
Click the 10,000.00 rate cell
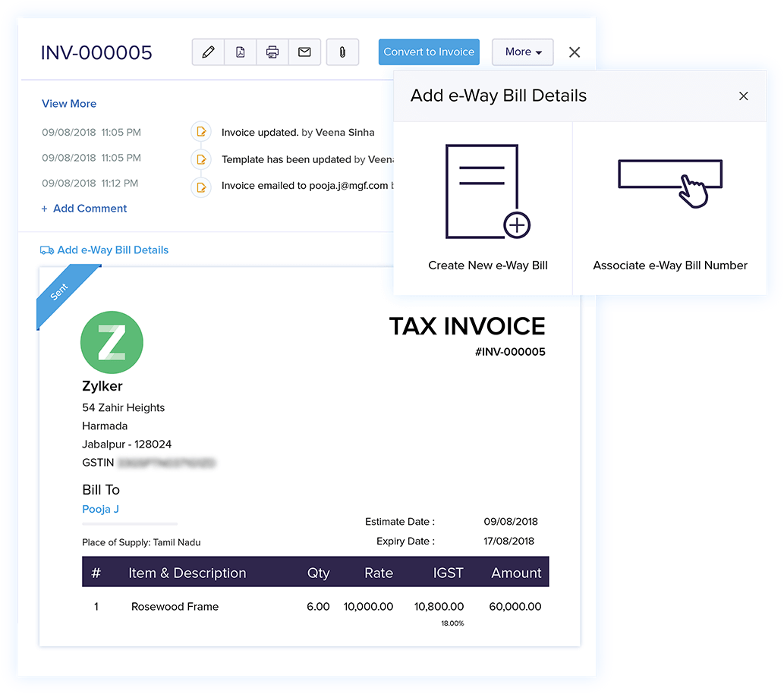pyautogui.click(x=369, y=607)
